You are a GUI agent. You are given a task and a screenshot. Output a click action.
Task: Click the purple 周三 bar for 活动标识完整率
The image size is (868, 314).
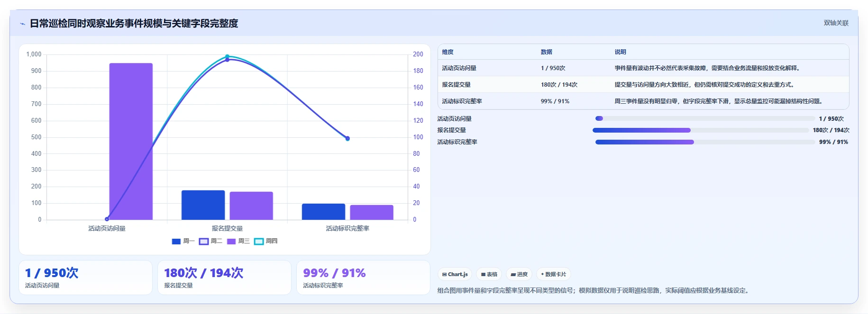click(372, 212)
